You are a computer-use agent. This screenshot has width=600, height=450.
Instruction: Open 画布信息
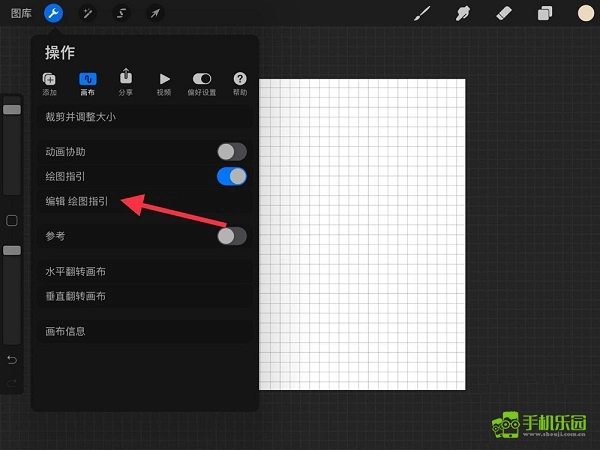pos(65,331)
